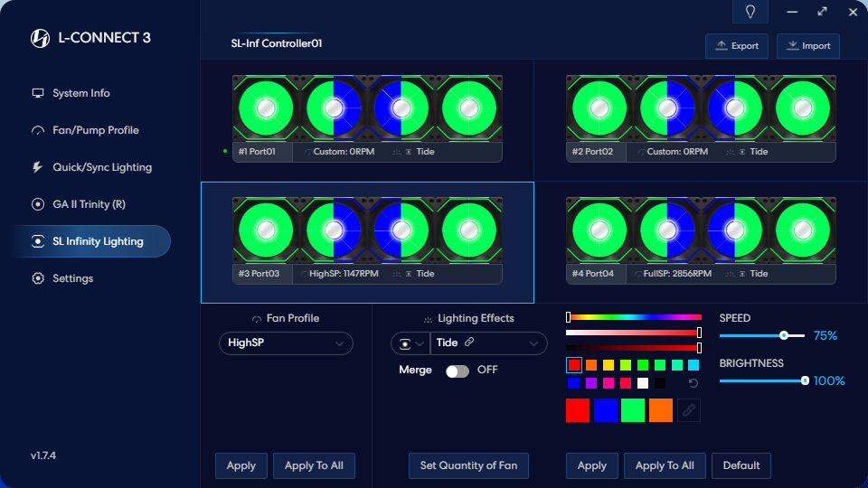This screenshot has width=868, height=488.
Task: Click the lightbulb icon in the title bar
Action: pos(750,12)
